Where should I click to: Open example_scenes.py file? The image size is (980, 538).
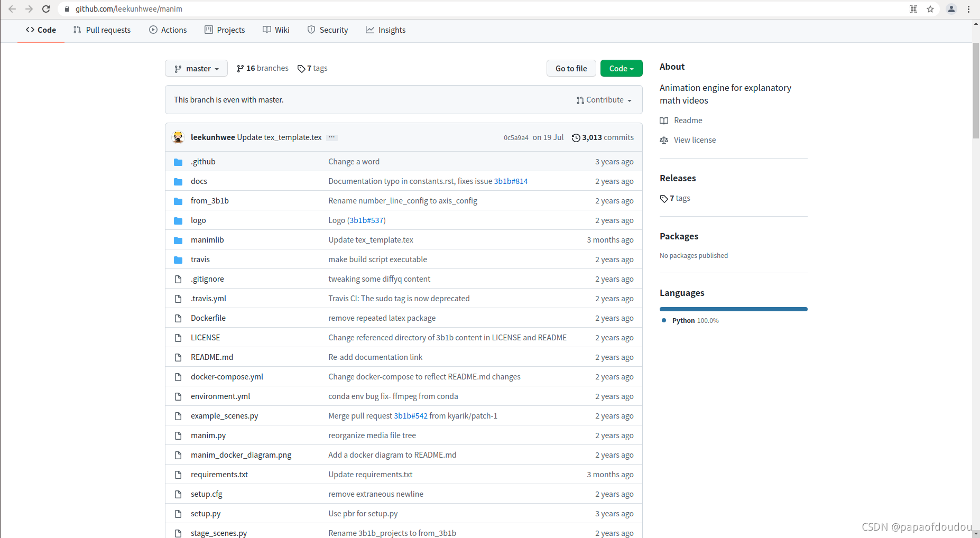(224, 416)
